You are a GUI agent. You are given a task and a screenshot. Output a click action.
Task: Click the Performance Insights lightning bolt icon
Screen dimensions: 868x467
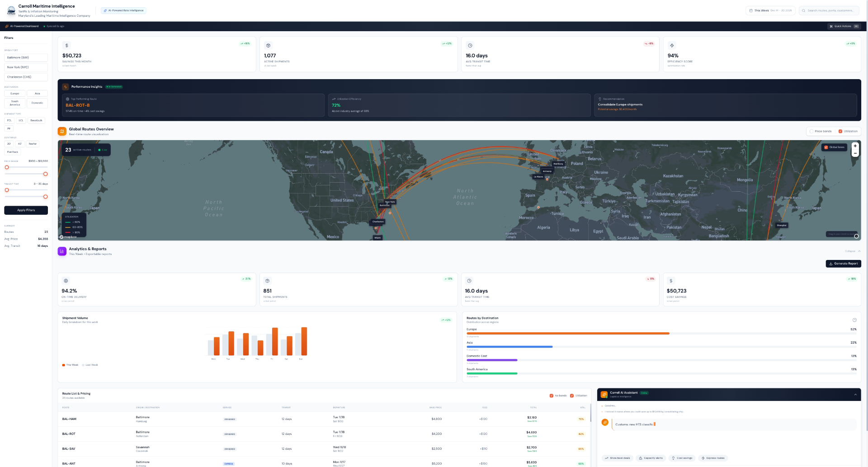click(65, 86)
